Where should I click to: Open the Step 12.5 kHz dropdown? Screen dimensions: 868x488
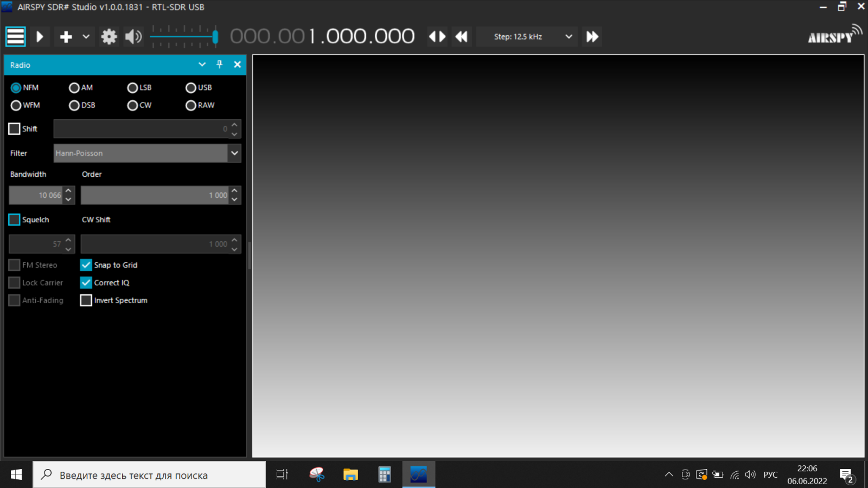pyautogui.click(x=527, y=36)
